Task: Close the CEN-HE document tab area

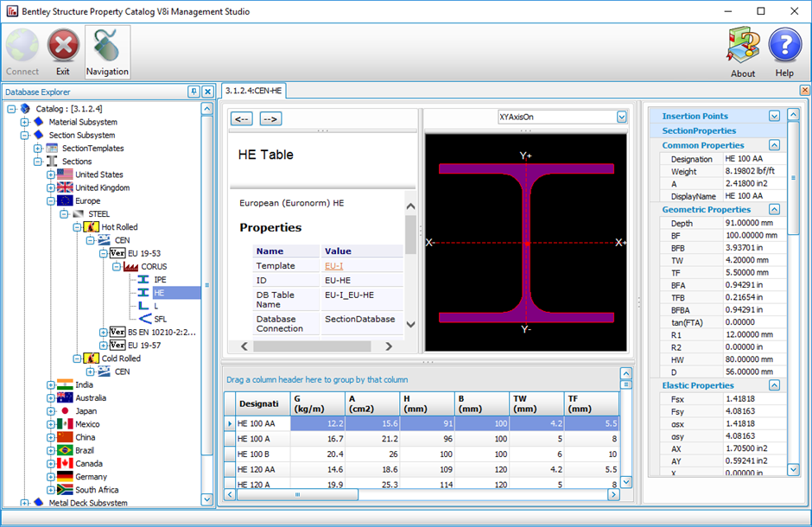Action: pyautogui.click(x=805, y=90)
